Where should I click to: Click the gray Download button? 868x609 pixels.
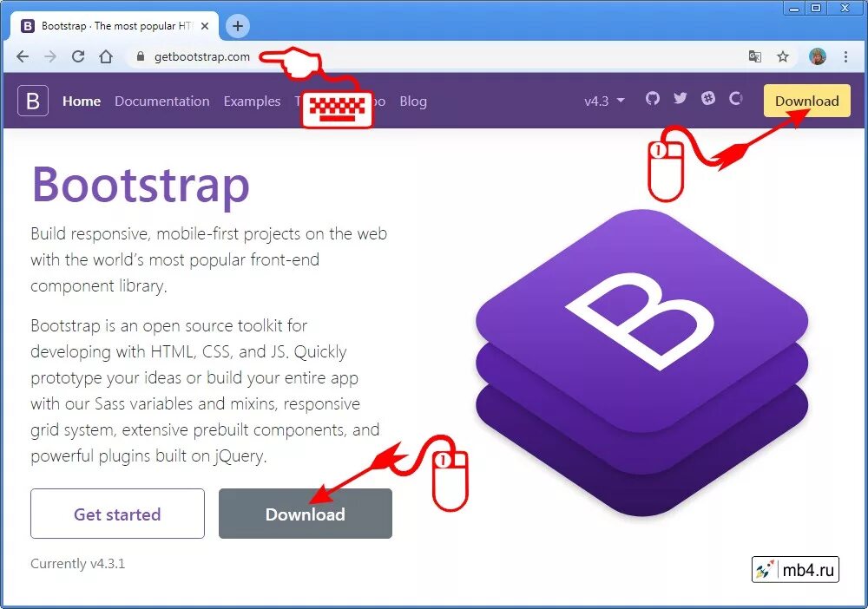click(305, 514)
